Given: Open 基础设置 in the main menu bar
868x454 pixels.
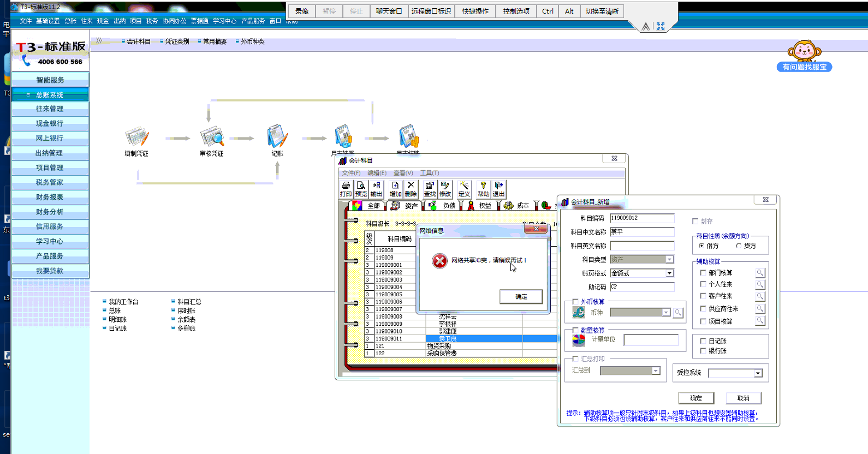Looking at the screenshot, I should click(x=48, y=21).
